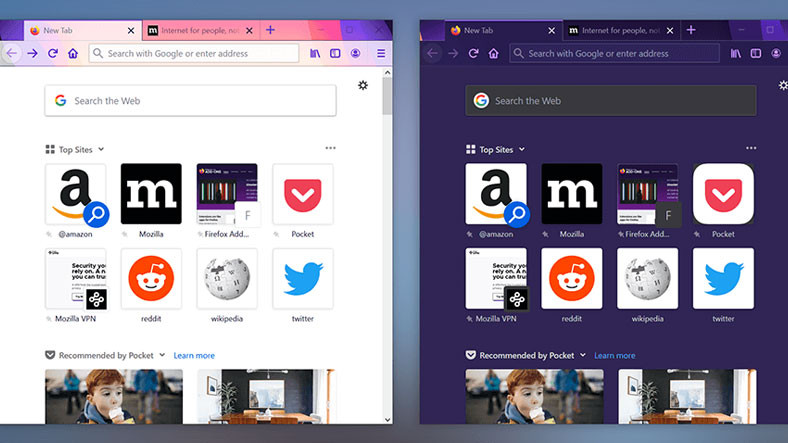Reload page in dark-theme Firefox window
Viewport: 788px width, 443px height.
tap(473, 53)
